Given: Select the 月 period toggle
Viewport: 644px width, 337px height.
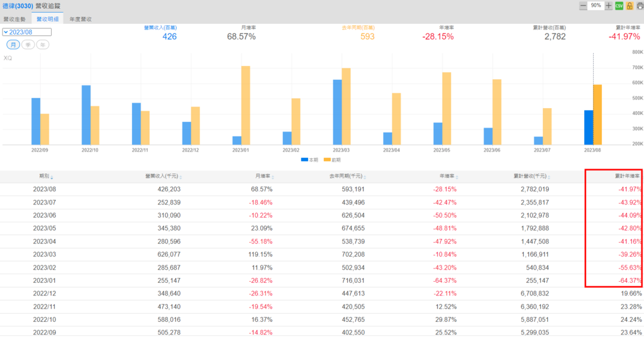Looking at the screenshot, I should pyautogui.click(x=13, y=45).
